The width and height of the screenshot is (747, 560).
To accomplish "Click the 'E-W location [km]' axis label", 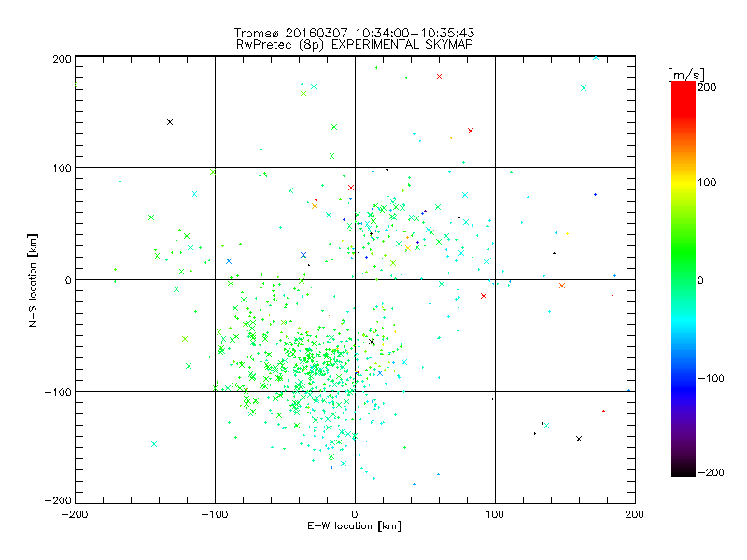I will [354, 525].
